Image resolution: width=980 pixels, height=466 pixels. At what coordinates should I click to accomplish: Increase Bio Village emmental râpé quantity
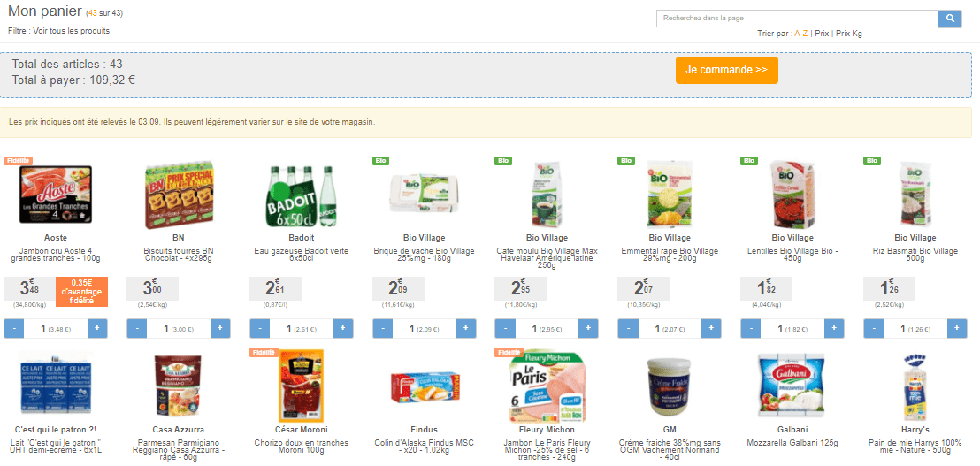click(711, 329)
